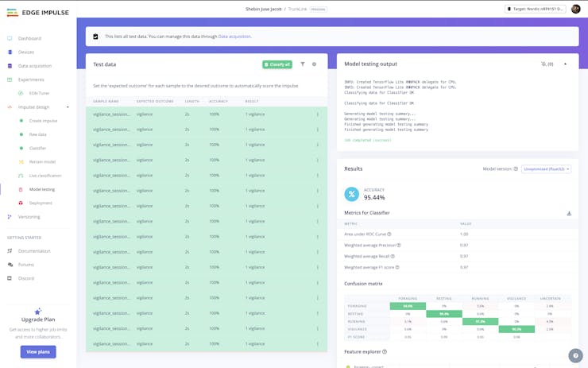Open the Model version dropdown

[x=546, y=169]
